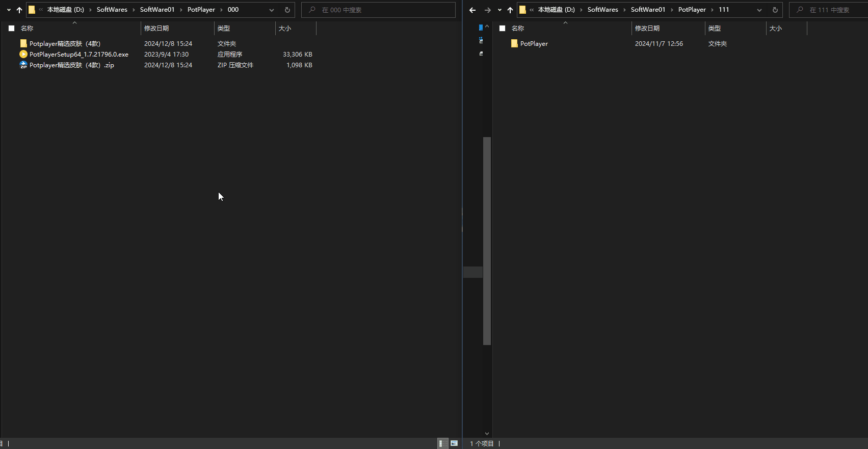Image resolution: width=868 pixels, height=449 pixels.
Task: Refresh the 111 folder view
Action: (x=775, y=10)
